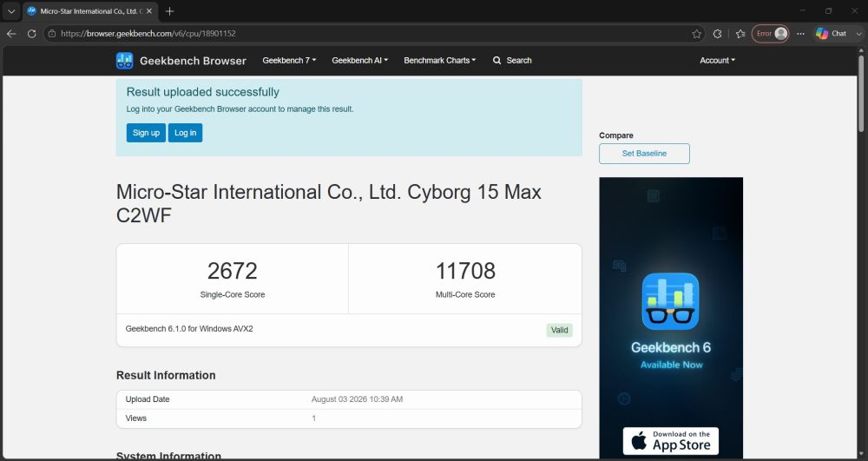Expand the Geekbench 7 dropdown menu
This screenshot has height=461, width=868.
point(289,60)
